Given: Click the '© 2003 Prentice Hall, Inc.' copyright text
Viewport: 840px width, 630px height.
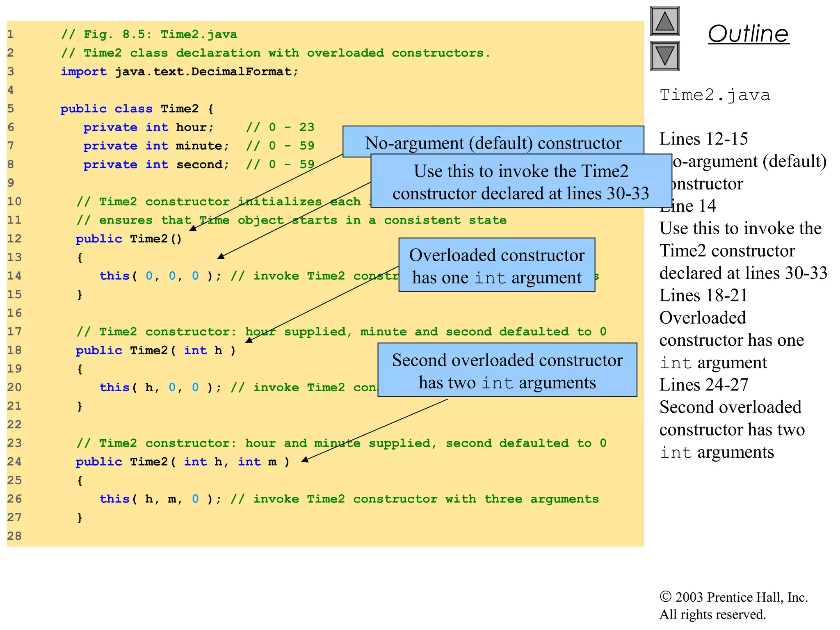Looking at the screenshot, I should pos(734,597).
